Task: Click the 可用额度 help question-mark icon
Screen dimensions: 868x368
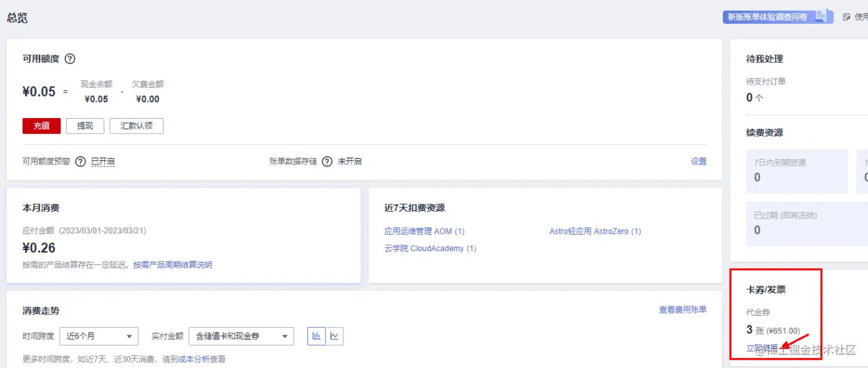Action: pyautogui.click(x=70, y=59)
